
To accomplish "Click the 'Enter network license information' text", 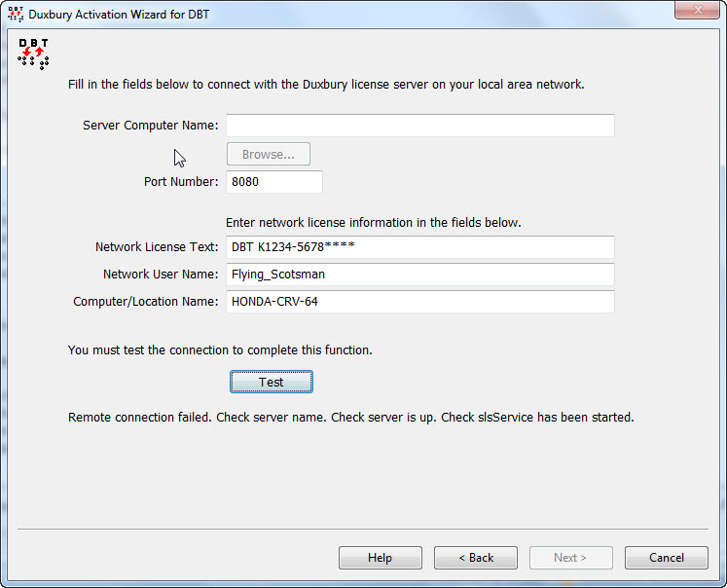I will tap(374, 223).
